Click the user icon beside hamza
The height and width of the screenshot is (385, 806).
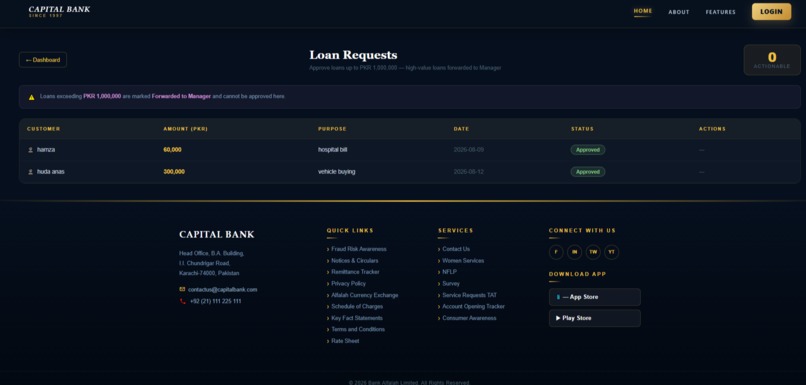click(30, 150)
